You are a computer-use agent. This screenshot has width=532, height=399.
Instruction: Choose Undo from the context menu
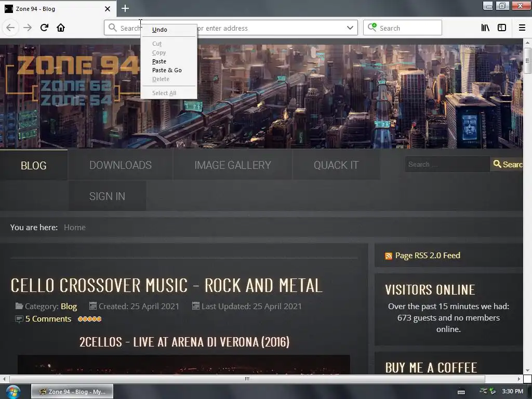(169, 30)
